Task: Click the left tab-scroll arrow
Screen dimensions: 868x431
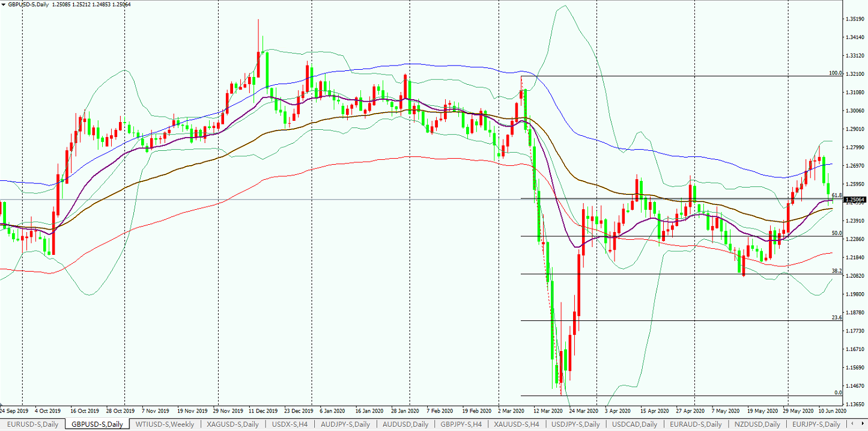Action: [852, 424]
